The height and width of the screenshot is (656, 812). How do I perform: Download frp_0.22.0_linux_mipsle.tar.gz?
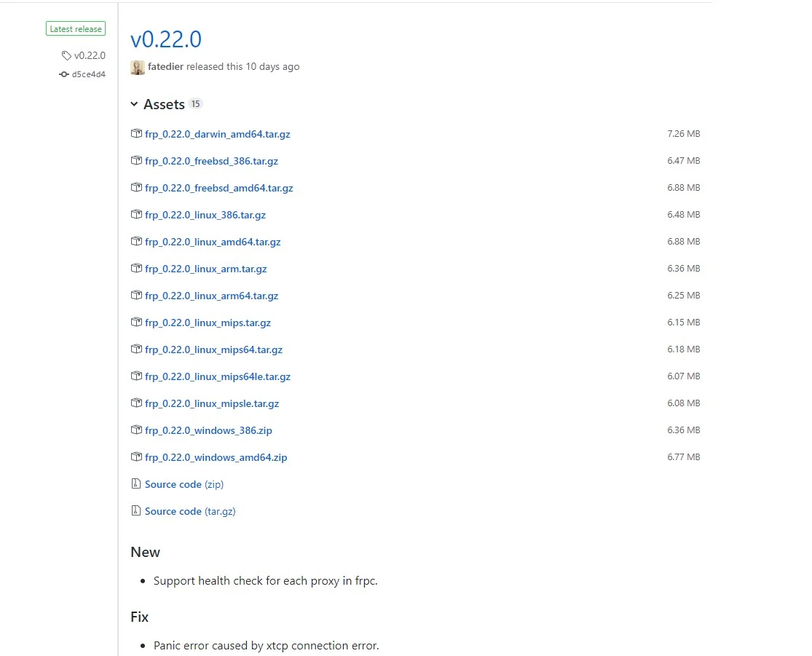212,403
